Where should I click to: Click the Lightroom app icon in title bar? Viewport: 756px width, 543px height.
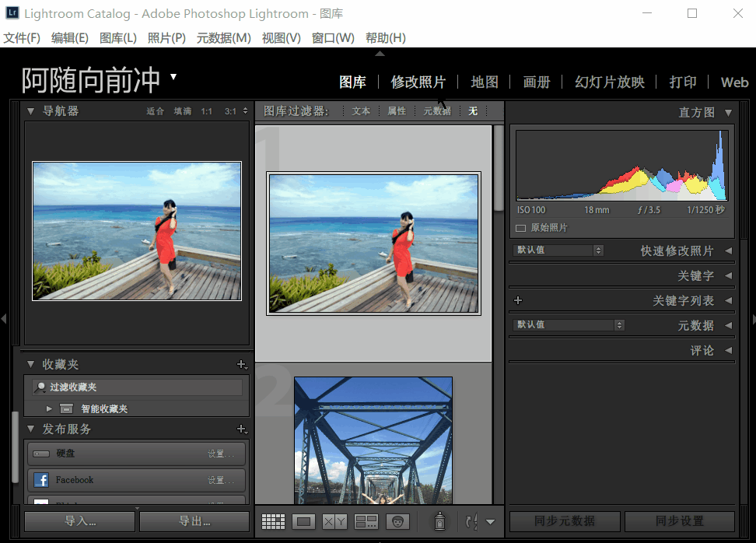[x=12, y=12]
